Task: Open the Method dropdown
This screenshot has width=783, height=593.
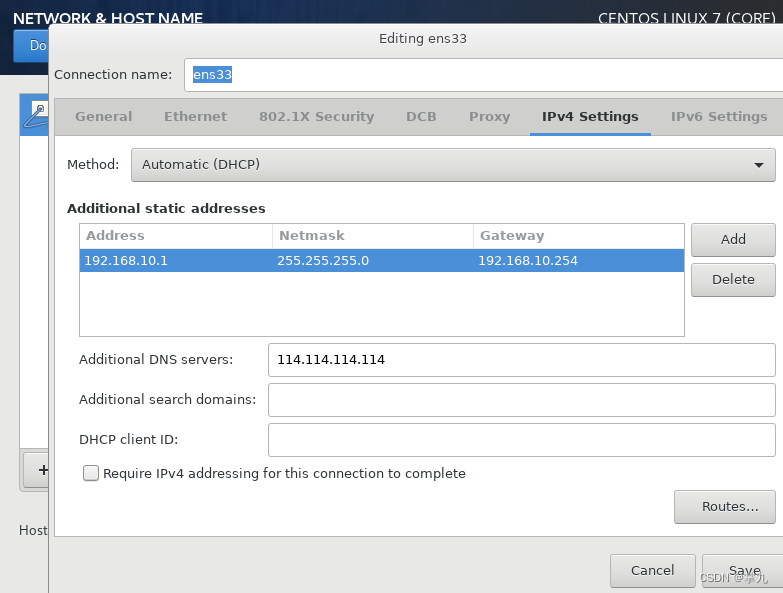Action: 453,164
